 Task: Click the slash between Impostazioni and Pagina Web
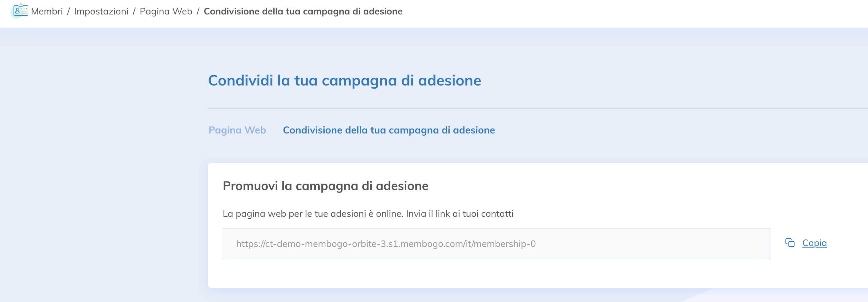134,11
